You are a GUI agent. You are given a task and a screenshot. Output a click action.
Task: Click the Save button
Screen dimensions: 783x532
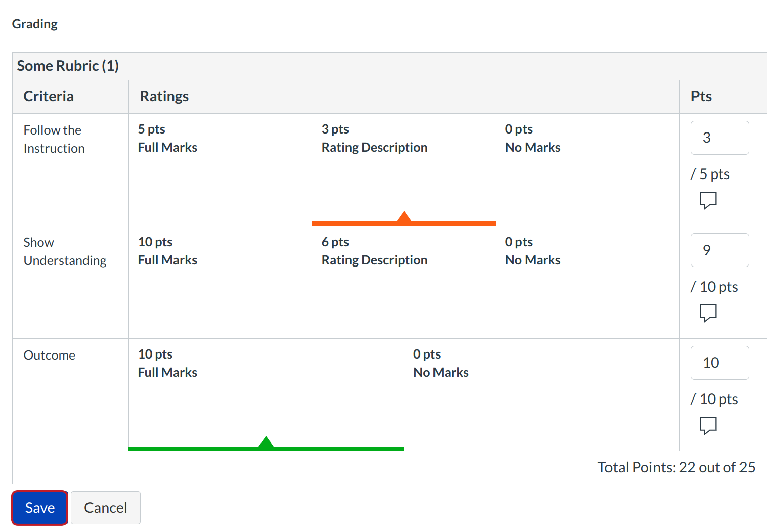click(40, 508)
